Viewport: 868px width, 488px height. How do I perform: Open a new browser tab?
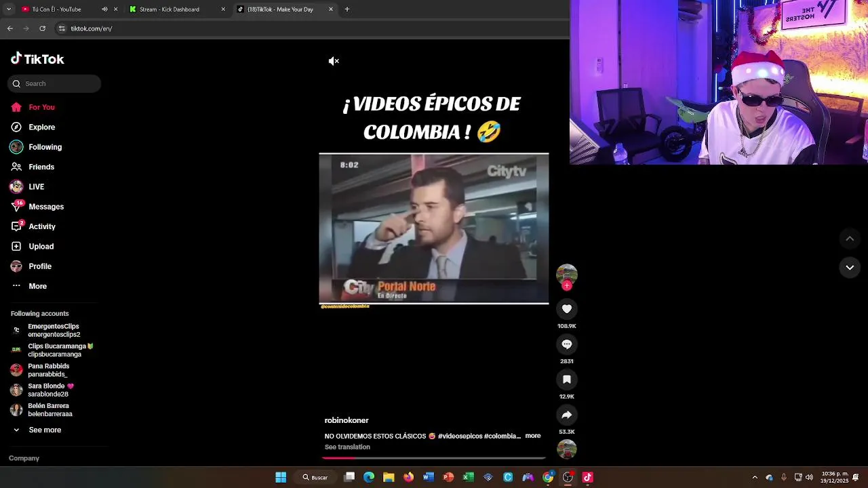pos(347,9)
